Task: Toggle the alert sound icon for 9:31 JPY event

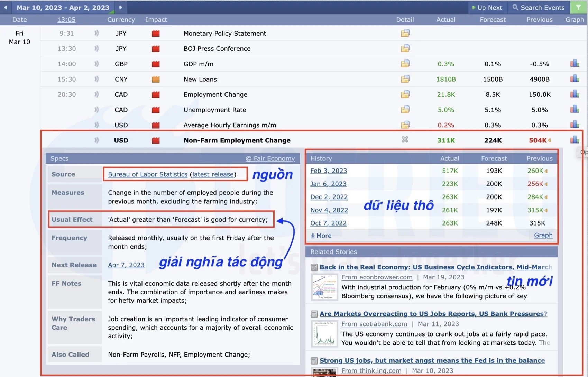Action: tap(97, 33)
